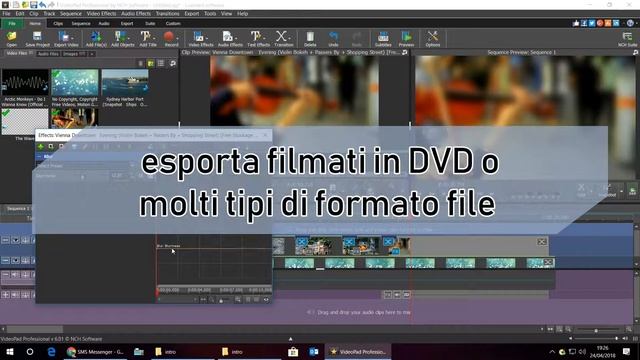The height and width of the screenshot is (360, 640).
Task: Click the horizontal timeline scrollbar thumb
Action: [35, 329]
